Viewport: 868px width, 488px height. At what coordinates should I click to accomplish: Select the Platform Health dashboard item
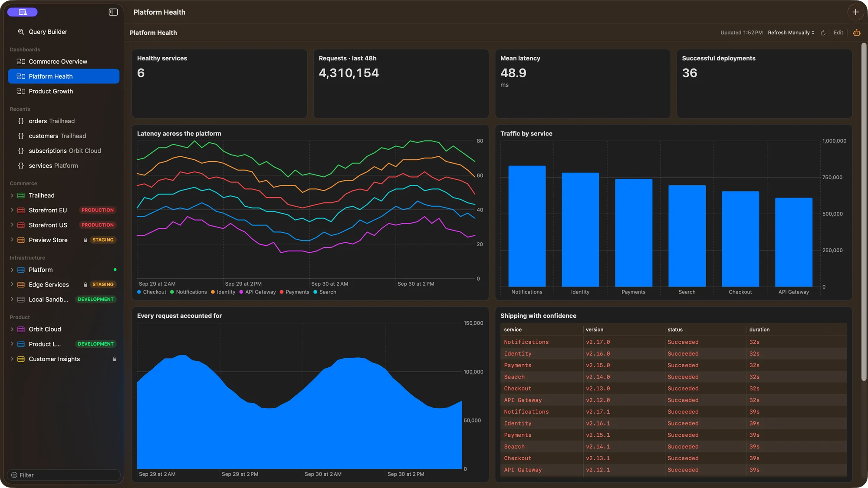63,76
